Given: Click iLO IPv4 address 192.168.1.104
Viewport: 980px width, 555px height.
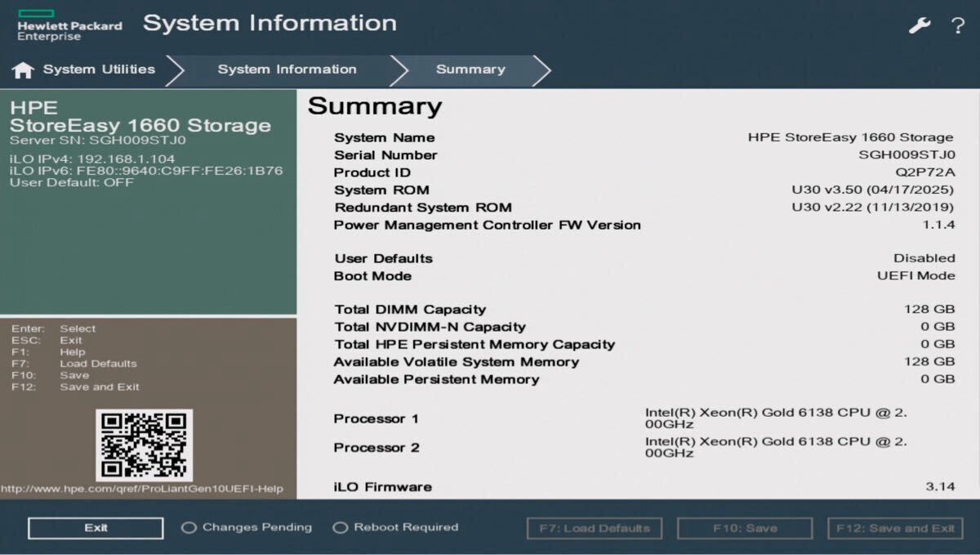Looking at the screenshot, I should (92, 159).
